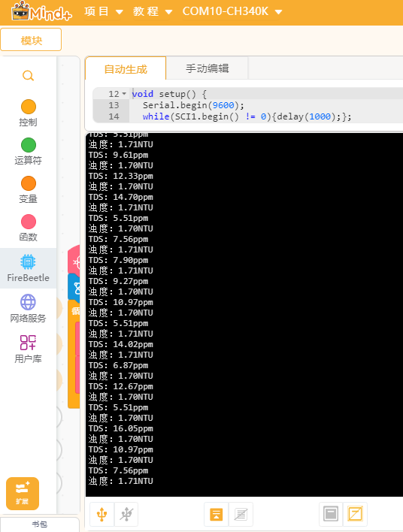403x532 pixels.
Task: Switch to the 自动生成 tab
Action: pos(126,69)
